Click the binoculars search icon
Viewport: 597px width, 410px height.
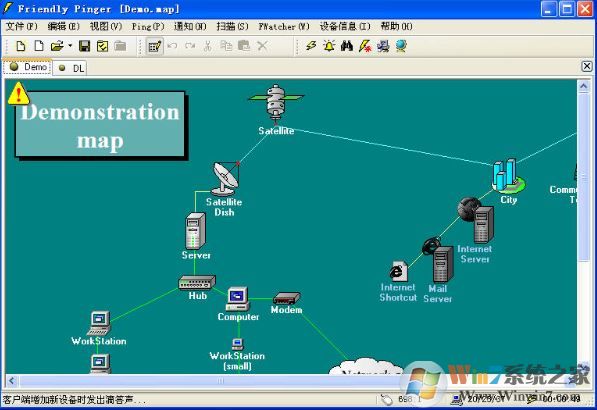point(347,46)
